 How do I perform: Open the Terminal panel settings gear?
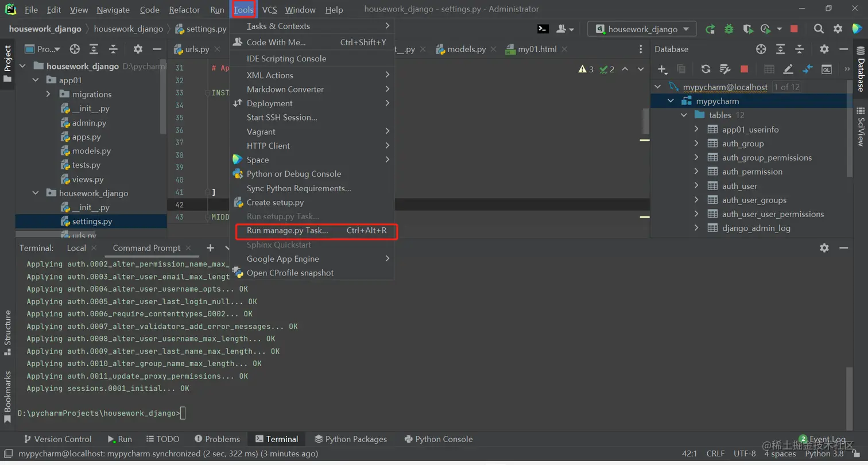coord(824,248)
